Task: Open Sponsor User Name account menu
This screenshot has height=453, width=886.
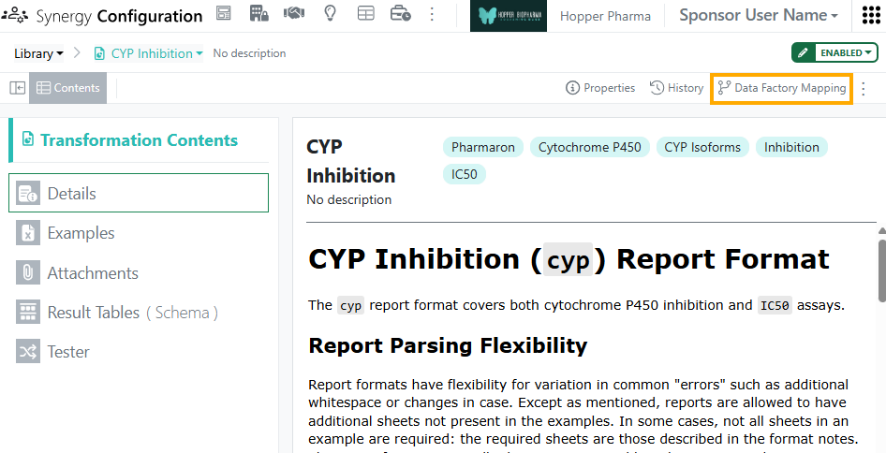Action: pos(758,16)
